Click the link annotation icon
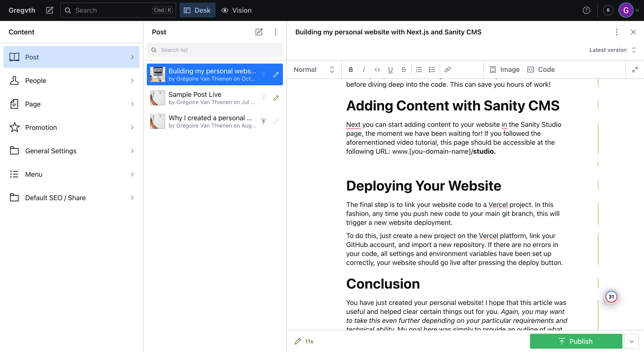This screenshot has height=352, width=644. 447,70
